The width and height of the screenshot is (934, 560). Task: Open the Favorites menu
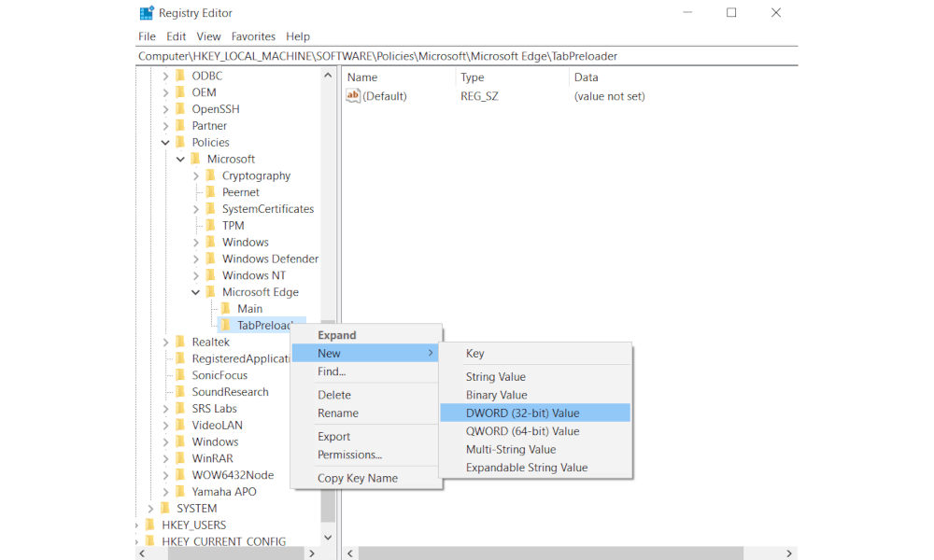coord(253,36)
